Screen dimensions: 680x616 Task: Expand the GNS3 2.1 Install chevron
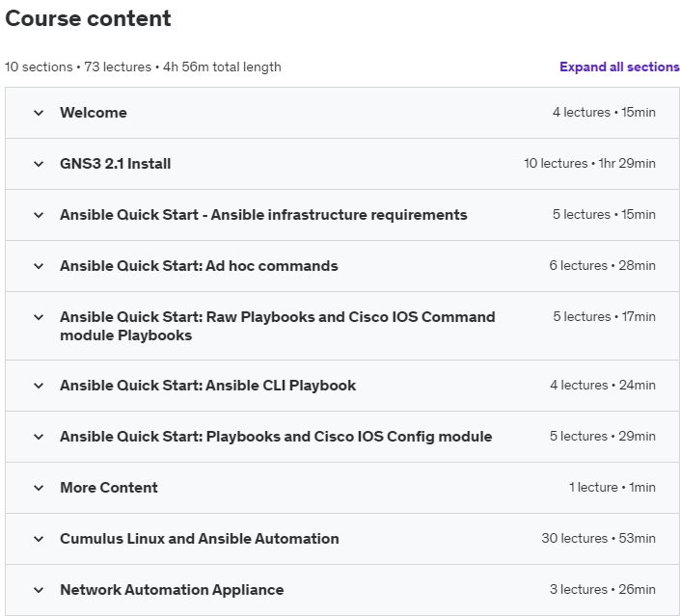[x=39, y=164]
